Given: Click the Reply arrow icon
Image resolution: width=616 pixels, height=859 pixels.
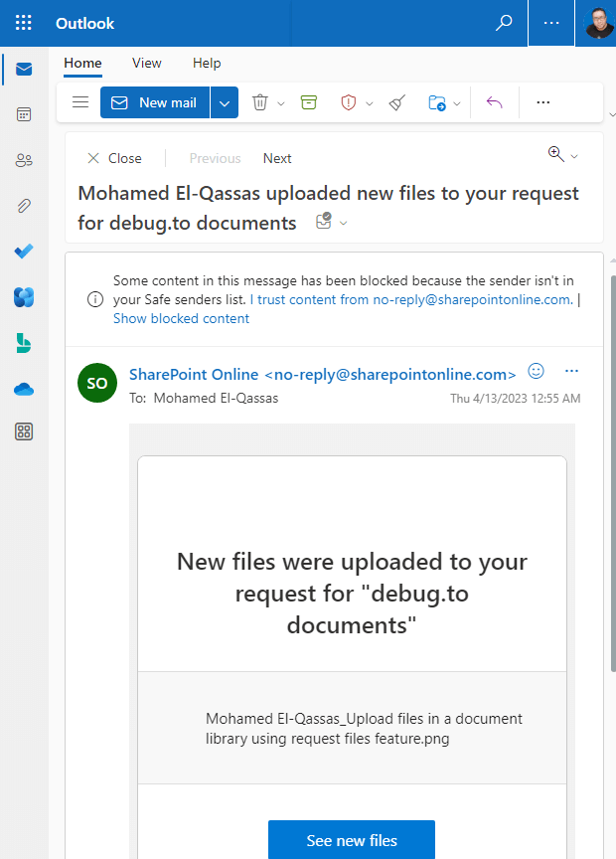Looking at the screenshot, I should tap(494, 102).
